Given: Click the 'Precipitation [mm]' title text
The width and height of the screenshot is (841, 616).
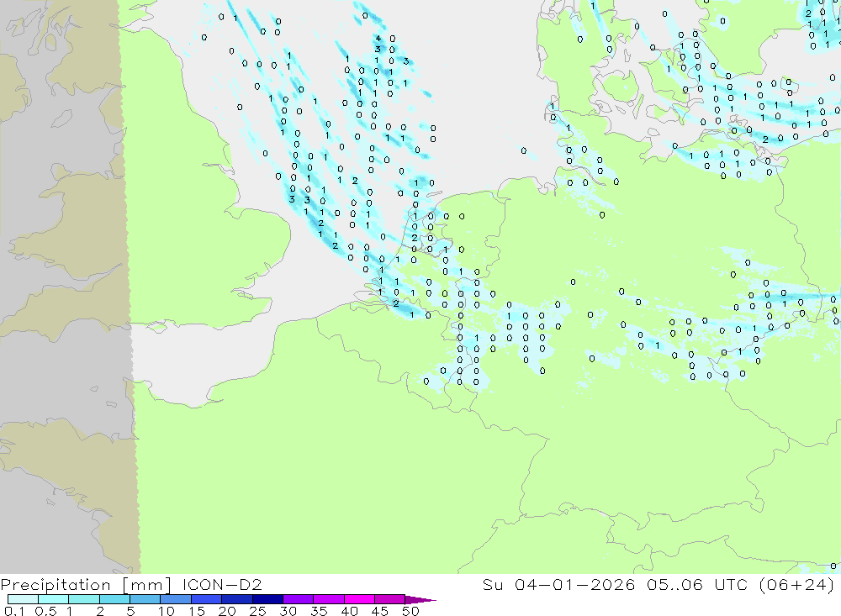Looking at the screenshot, I should 86,585.
